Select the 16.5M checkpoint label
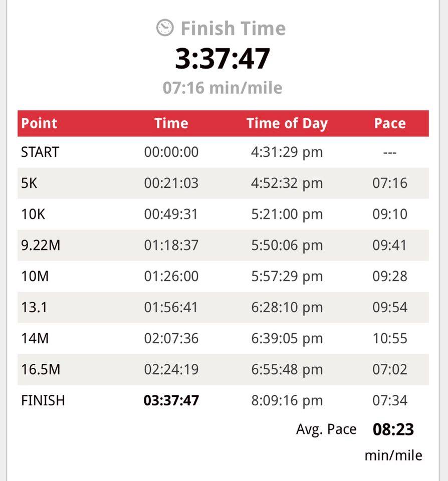 (x=41, y=369)
